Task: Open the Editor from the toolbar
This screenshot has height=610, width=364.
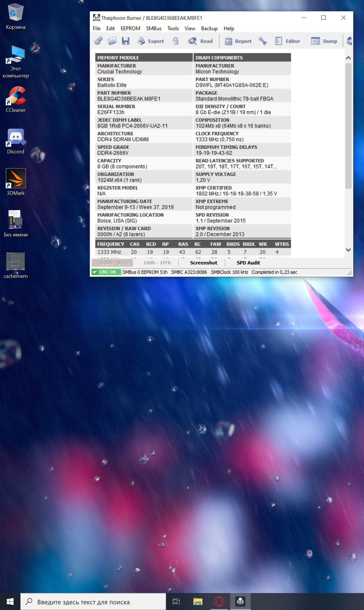Action: point(287,41)
